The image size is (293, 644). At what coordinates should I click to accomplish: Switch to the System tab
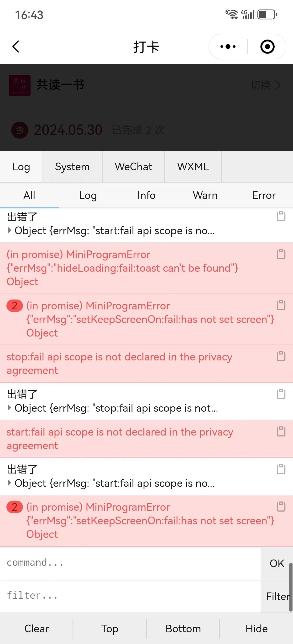72,167
